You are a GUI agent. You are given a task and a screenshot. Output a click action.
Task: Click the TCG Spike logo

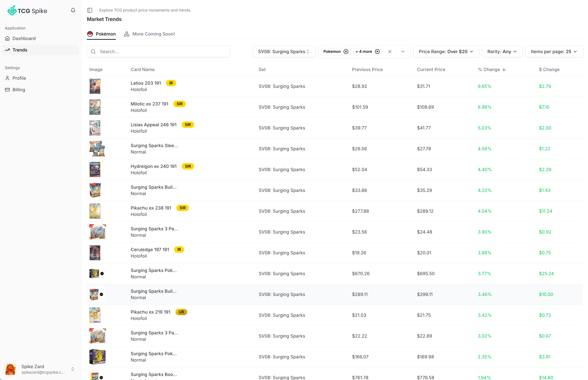27,11
